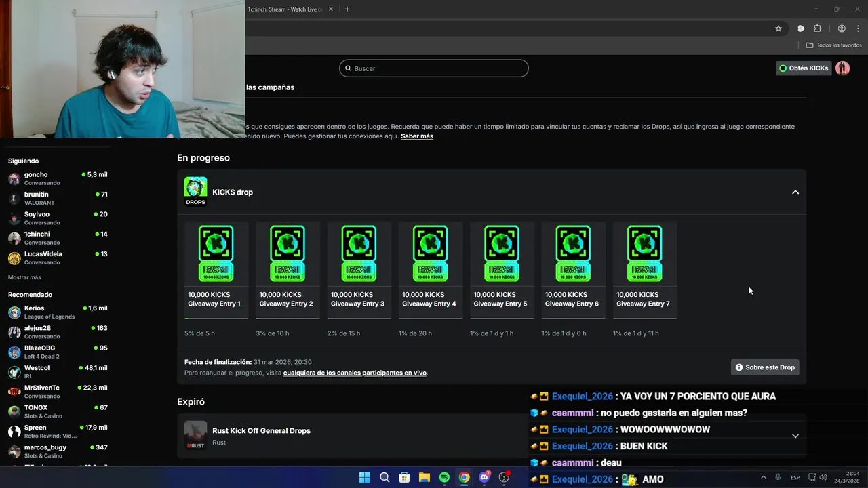
Task: Open Kerios recommended channel
Action: coord(58,312)
